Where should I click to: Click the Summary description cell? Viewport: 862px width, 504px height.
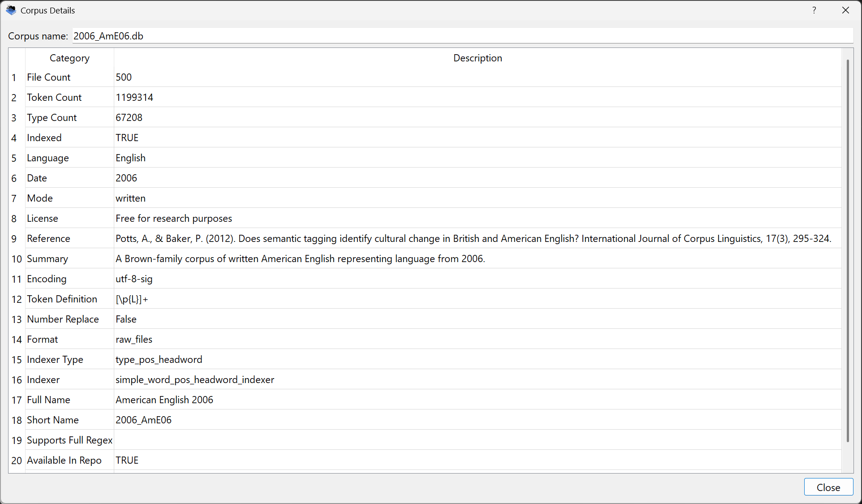click(x=300, y=259)
